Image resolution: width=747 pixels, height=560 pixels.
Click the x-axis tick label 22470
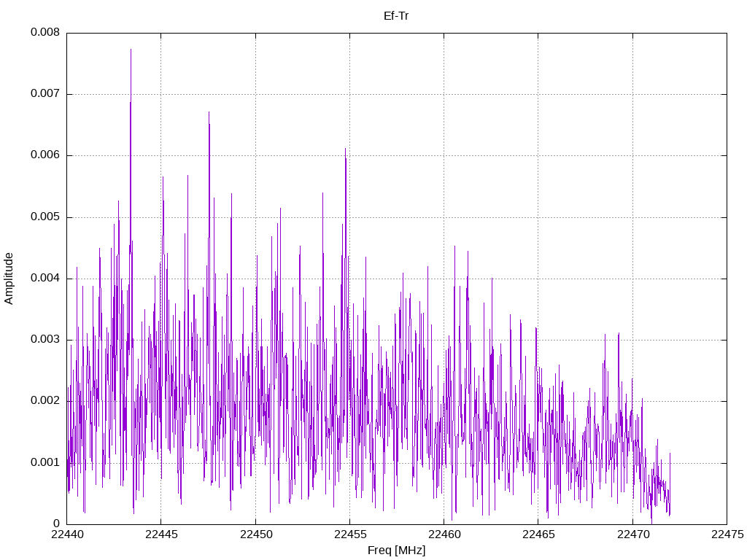point(633,534)
